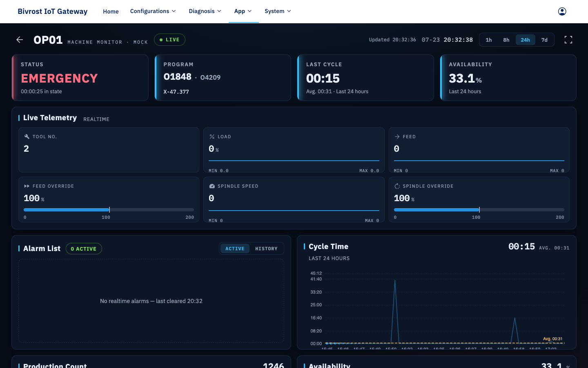Screen dimensions: 588x368
Task: Click '00:00:25 in state' text
Action: click(x=41, y=92)
